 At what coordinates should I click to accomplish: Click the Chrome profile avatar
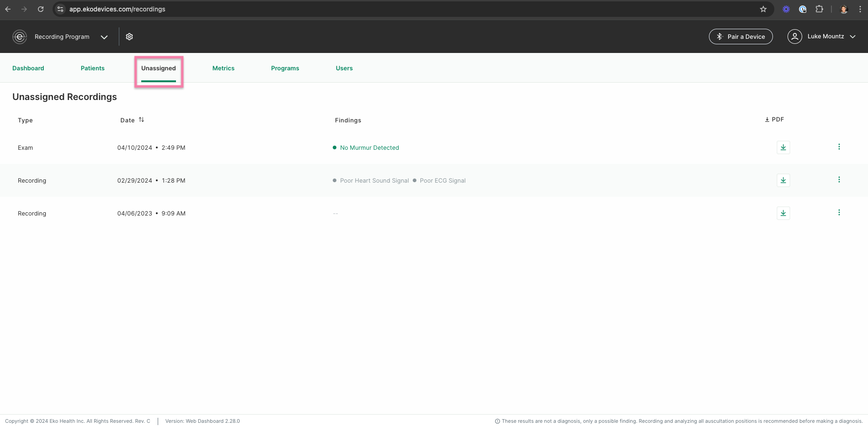click(x=844, y=9)
